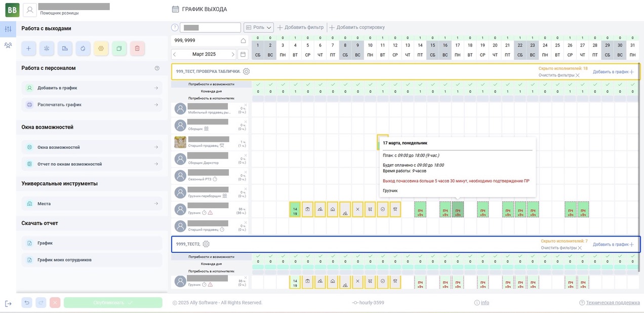
Task: Open the people icon in left sidebar
Action: coord(8,45)
